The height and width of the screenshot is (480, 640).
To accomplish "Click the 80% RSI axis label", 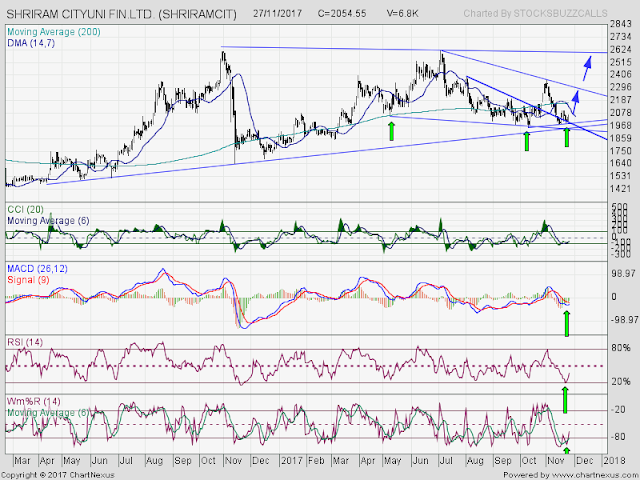I will (621, 348).
